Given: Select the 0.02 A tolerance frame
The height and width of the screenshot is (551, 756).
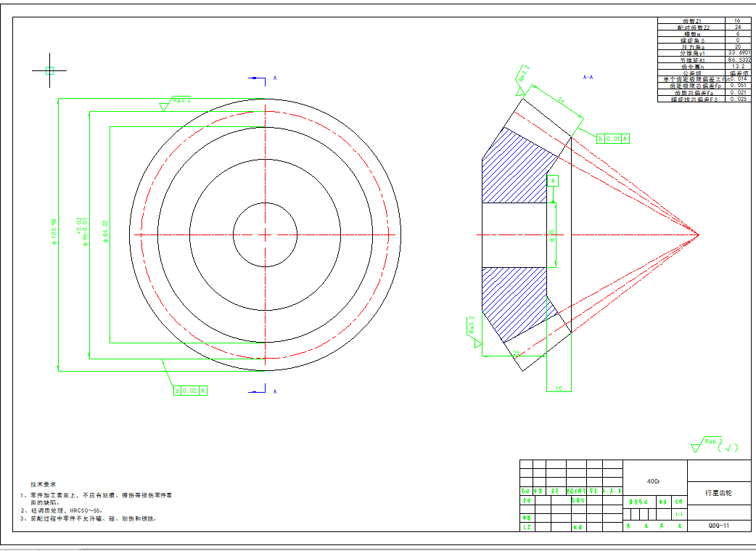Looking at the screenshot, I should (190, 391).
